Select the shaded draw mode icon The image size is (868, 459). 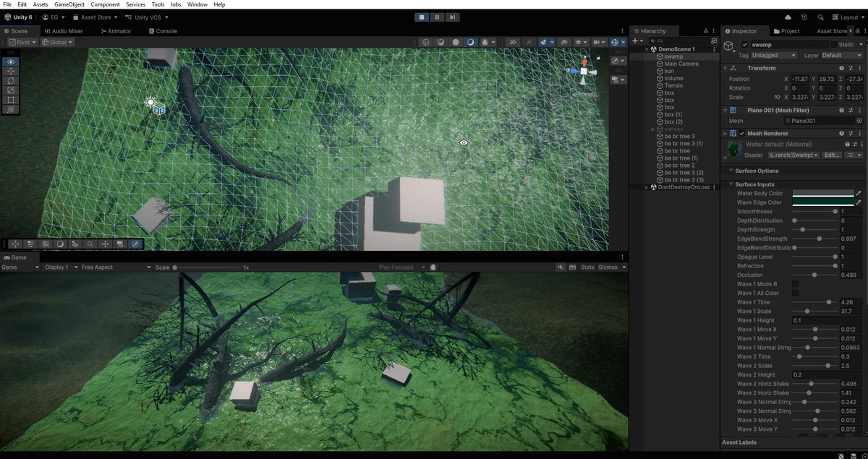tap(471, 42)
